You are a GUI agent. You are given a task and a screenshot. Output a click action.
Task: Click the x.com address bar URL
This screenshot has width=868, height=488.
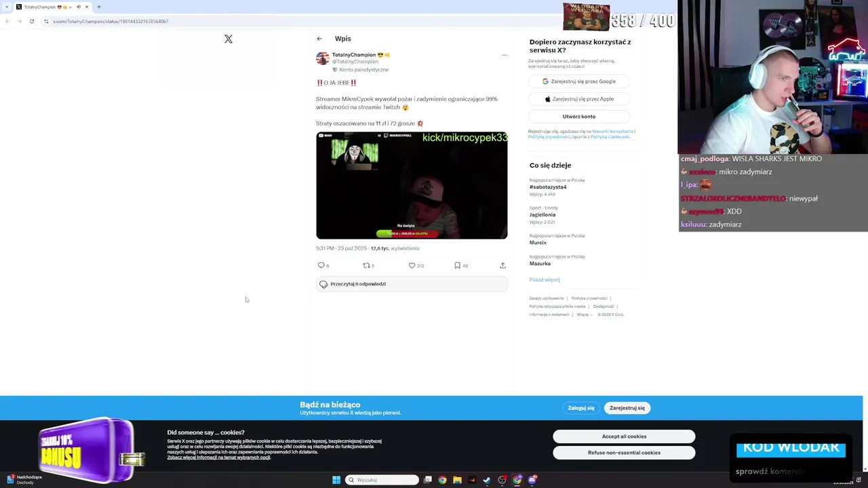pos(111,21)
